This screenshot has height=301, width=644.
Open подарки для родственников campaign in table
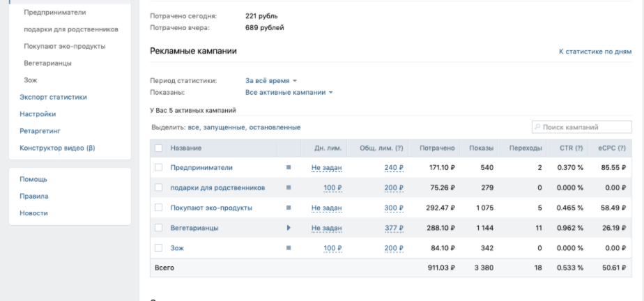coord(217,187)
